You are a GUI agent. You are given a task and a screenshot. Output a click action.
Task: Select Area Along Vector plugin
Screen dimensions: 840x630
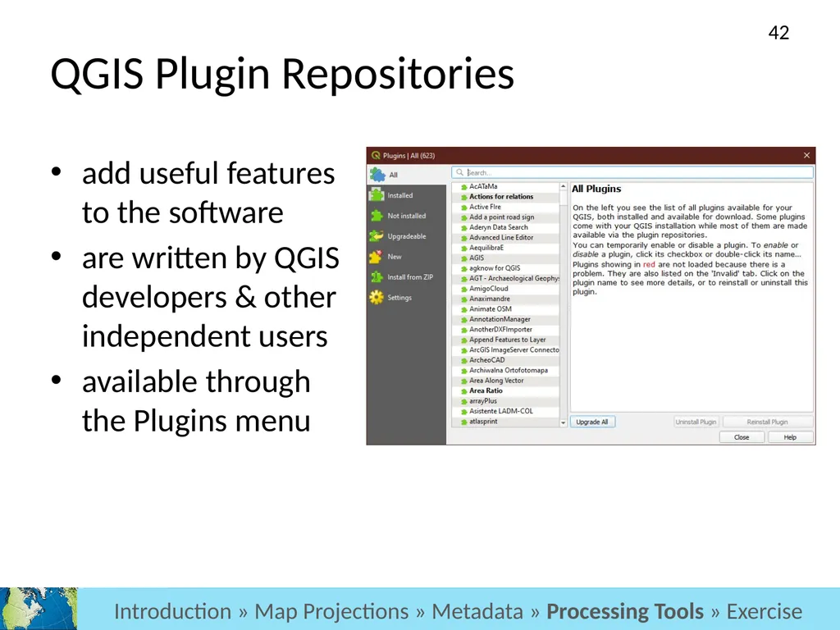(x=505, y=381)
